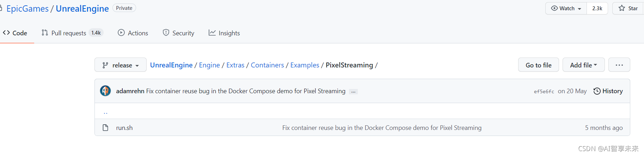Image resolution: width=644 pixels, height=155 pixels.
Task: Switch to the Insights tab
Action: [x=224, y=33]
